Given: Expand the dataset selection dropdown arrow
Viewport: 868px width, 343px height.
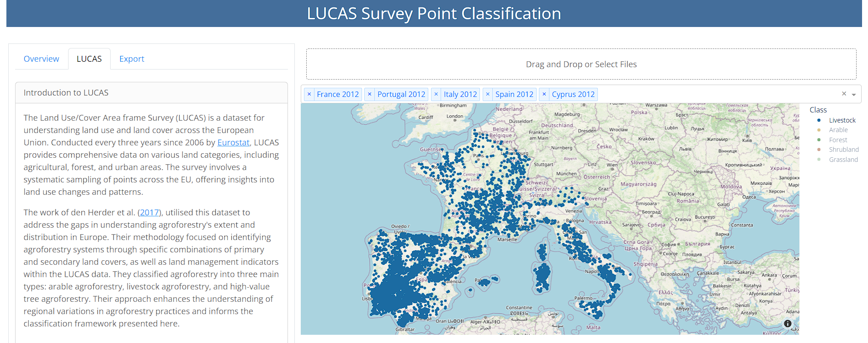Looking at the screenshot, I should (x=853, y=95).
